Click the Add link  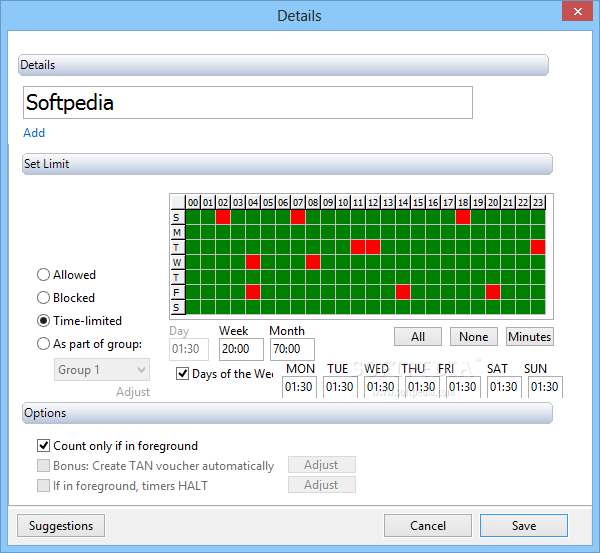coord(34,133)
